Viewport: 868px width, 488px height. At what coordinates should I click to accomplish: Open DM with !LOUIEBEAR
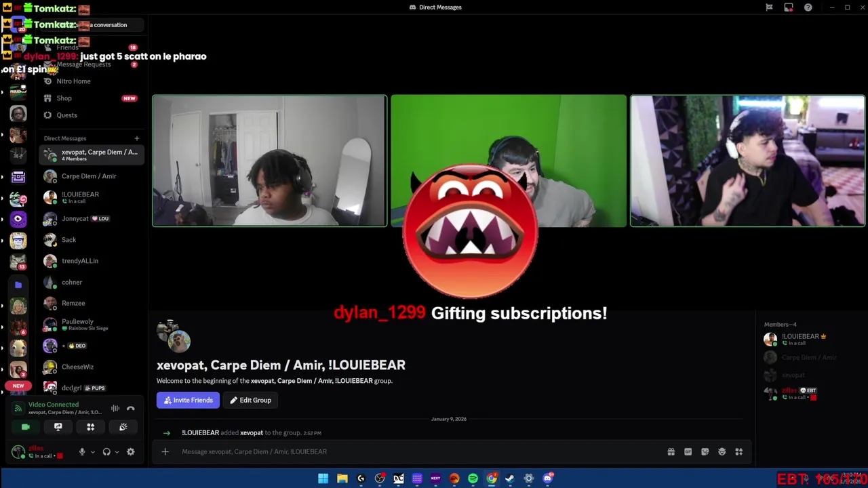pyautogui.click(x=90, y=197)
